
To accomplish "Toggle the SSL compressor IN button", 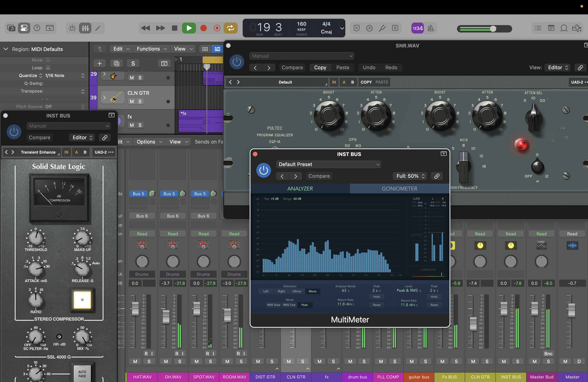I will click(x=82, y=300).
